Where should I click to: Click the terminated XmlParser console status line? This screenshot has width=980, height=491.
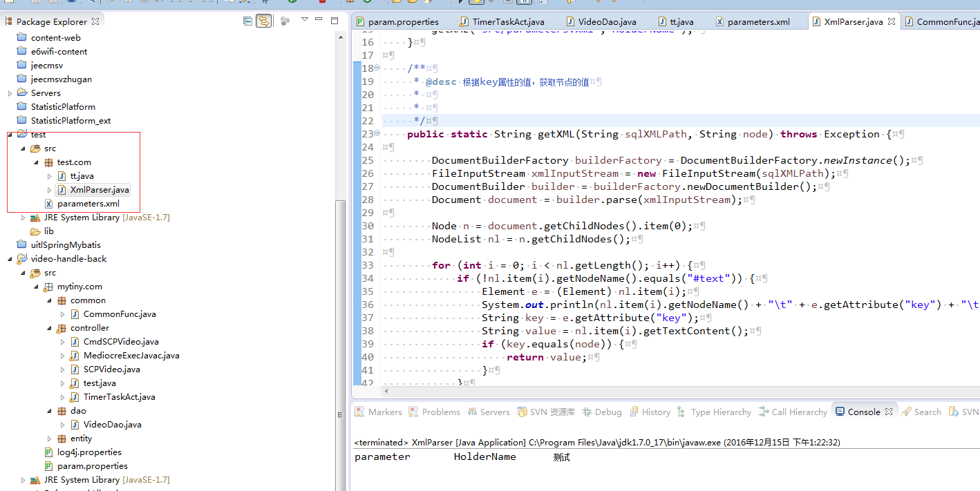pyautogui.click(x=597, y=442)
